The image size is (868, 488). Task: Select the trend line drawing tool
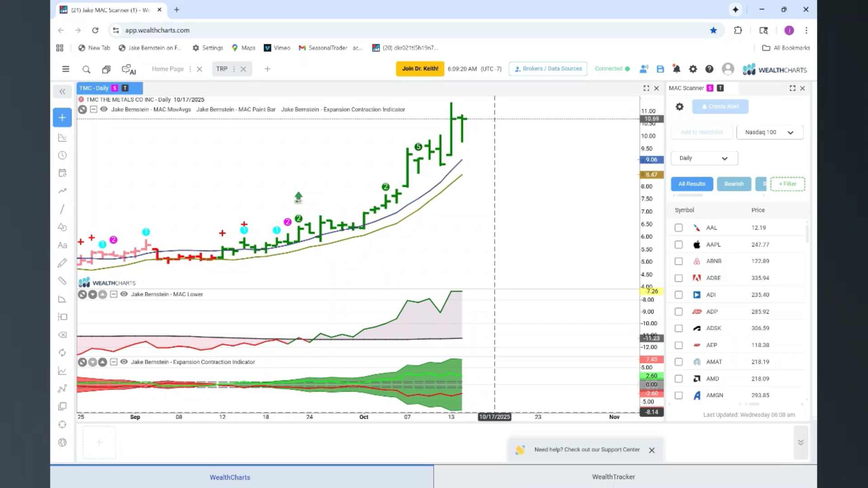pos(62,209)
